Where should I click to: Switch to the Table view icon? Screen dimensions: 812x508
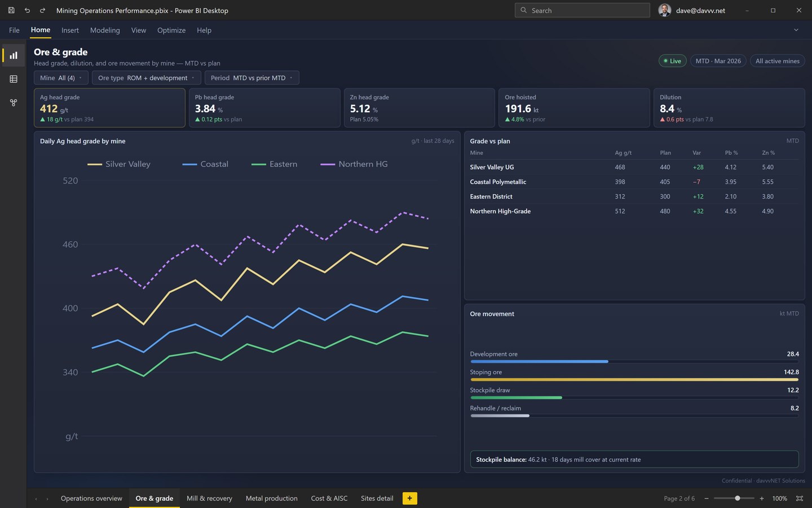click(14, 79)
